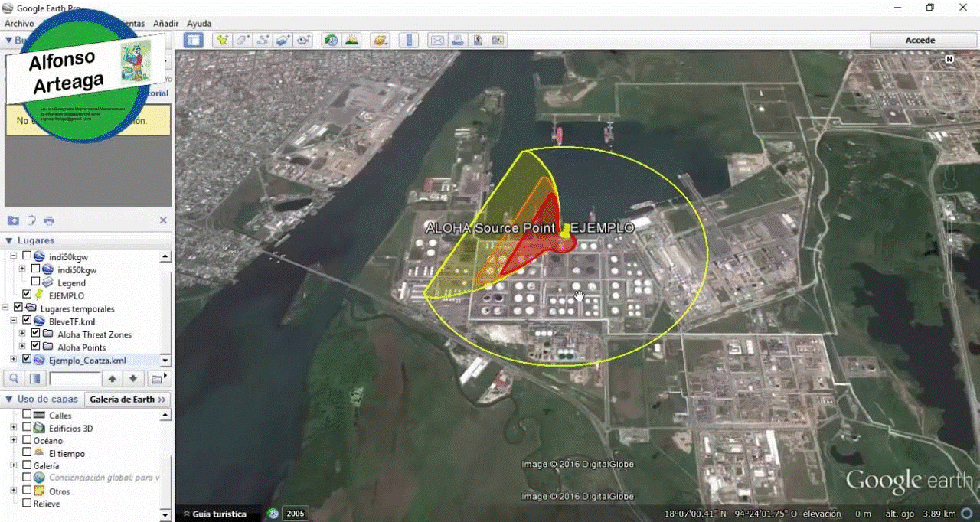Select the Add Path tool
980x522 pixels.
[x=263, y=41]
